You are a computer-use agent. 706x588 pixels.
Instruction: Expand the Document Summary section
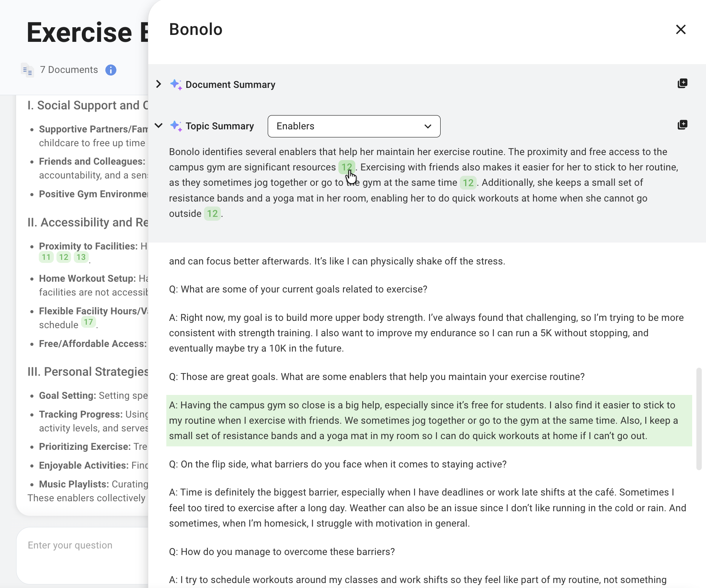[x=159, y=84]
